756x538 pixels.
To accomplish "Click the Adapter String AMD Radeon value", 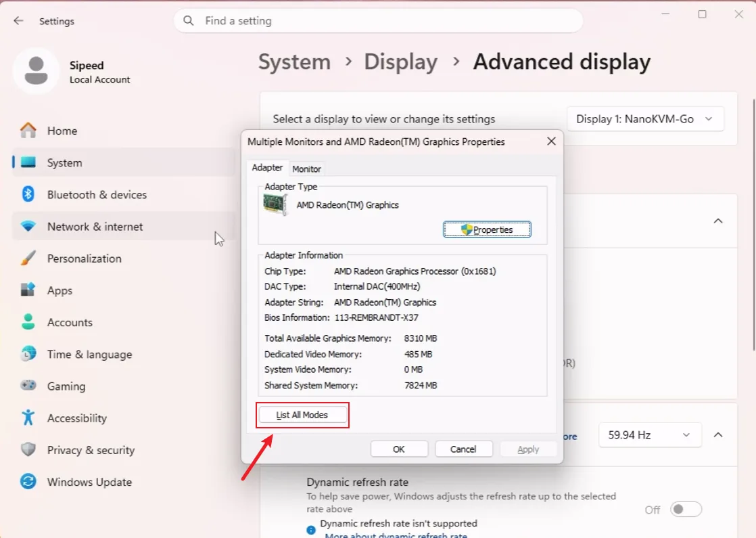I will tap(385, 302).
